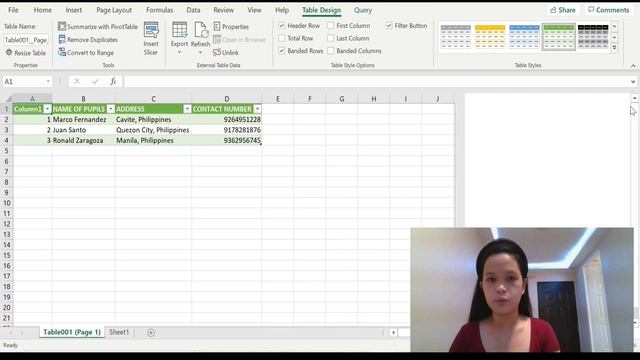Click the select-all corner of the grid

[x=8, y=99]
